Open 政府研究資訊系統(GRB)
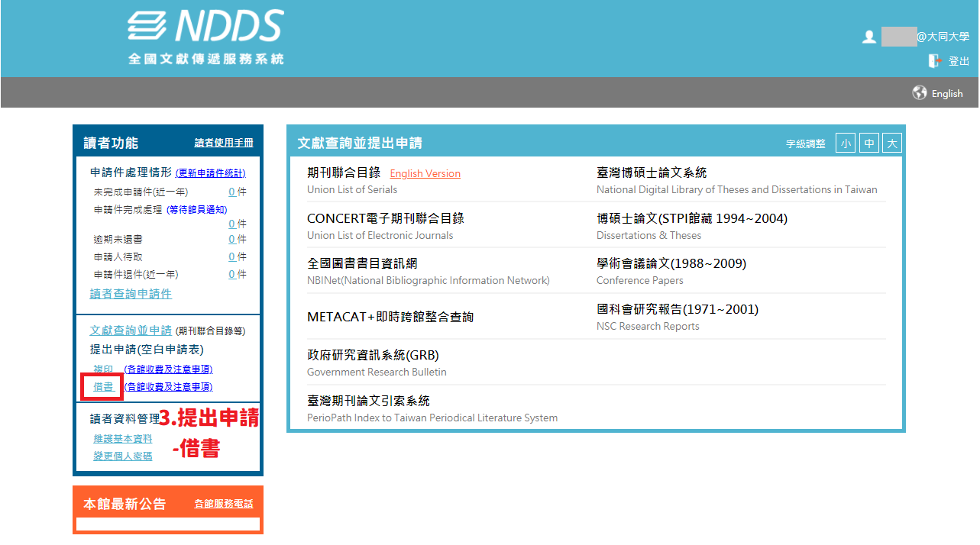The height and width of the screenshot is (545, 980). (373, 355)
